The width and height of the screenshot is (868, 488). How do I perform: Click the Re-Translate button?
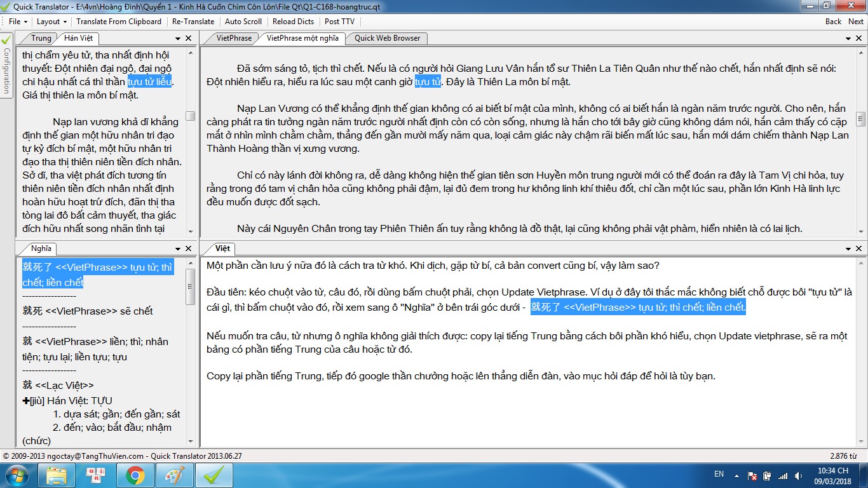(x=193, y=22)
